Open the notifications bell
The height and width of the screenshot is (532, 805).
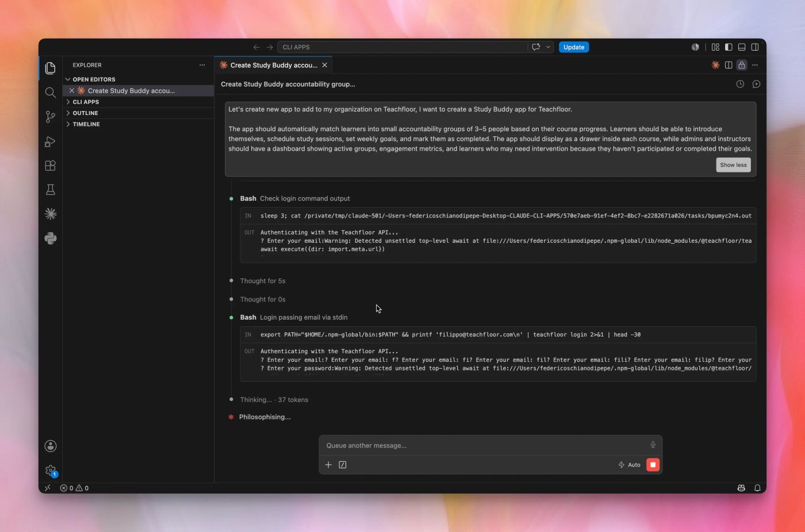click(757, 488)
